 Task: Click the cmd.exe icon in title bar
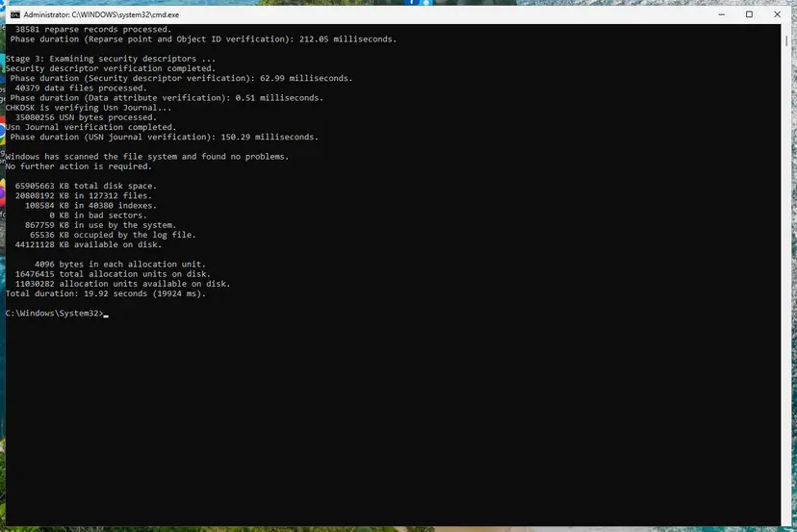[x=15, y=14]
